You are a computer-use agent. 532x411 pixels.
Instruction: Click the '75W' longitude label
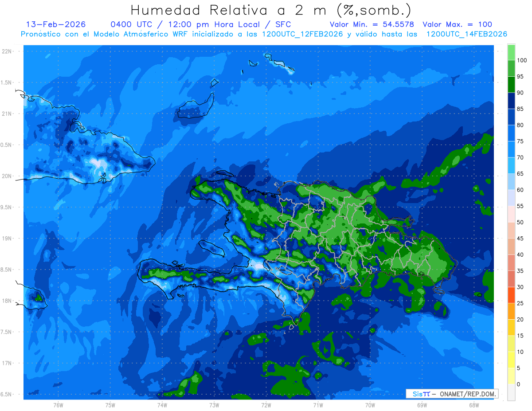(110, 405)
